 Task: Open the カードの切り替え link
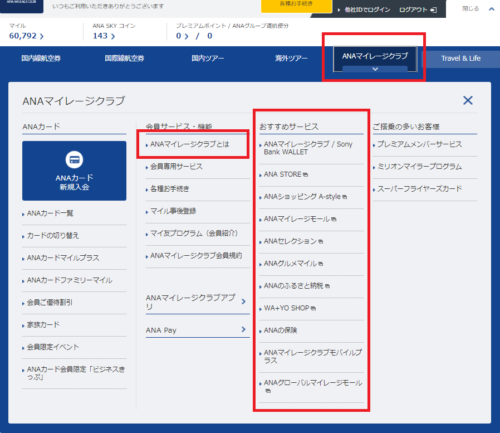click(x=53, y=236)
